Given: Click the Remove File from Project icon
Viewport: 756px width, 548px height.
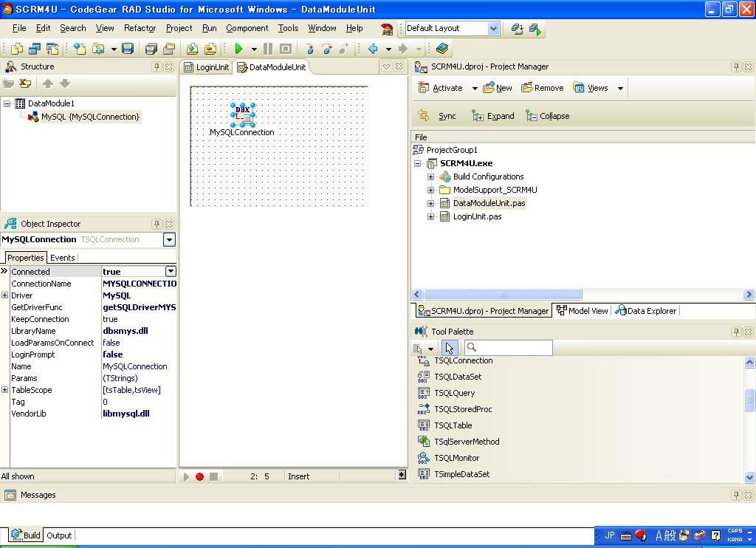Looking at the screenshot, I should click(x=210, y=49).
